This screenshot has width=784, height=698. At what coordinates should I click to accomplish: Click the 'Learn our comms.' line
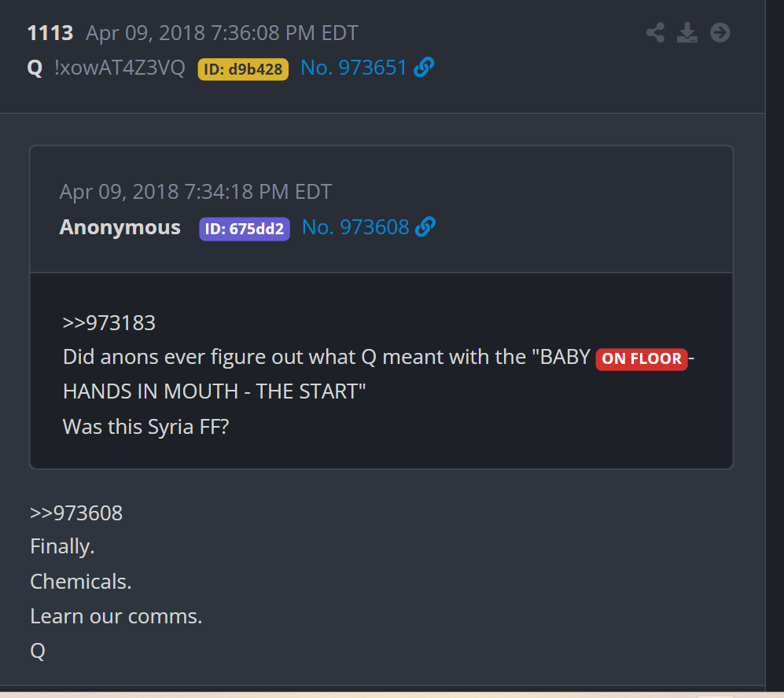coord(116,616)
